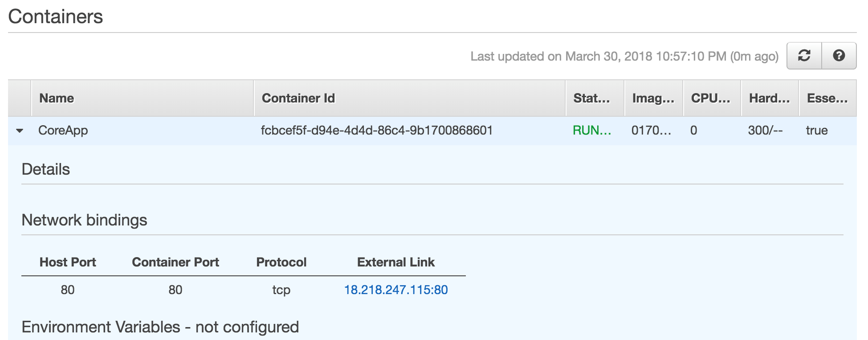Sort by Name column header

click(57, 98)
